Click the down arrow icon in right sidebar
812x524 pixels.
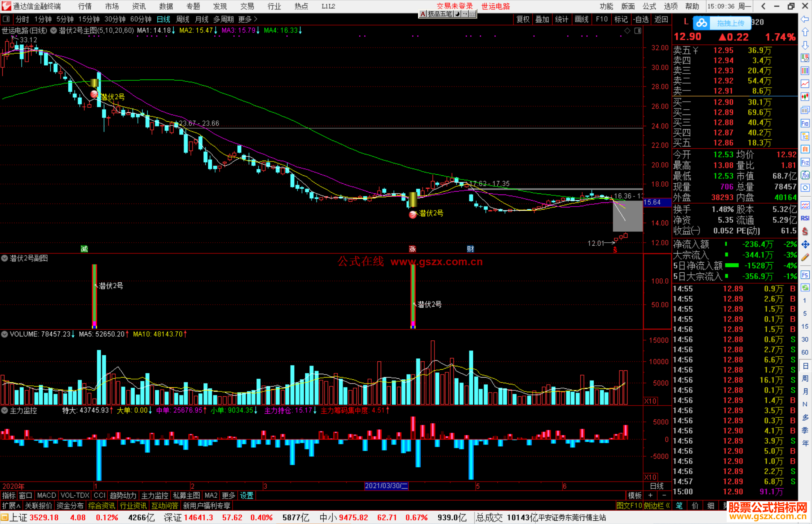(x=805, y=45)
